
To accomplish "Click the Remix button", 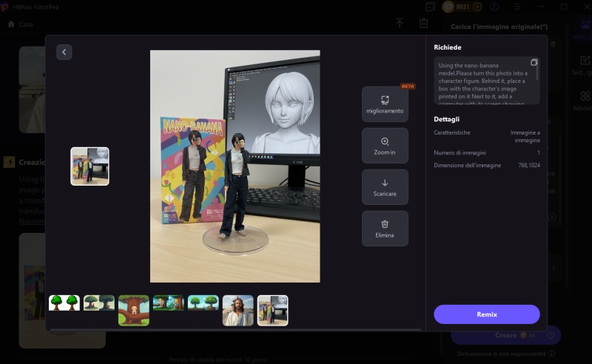I will coord(486,314).
